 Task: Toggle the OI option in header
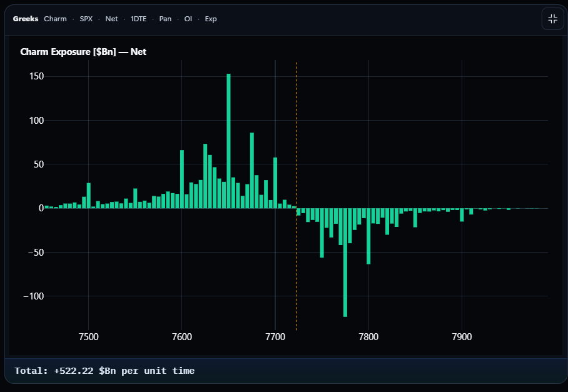click(188, 19)
